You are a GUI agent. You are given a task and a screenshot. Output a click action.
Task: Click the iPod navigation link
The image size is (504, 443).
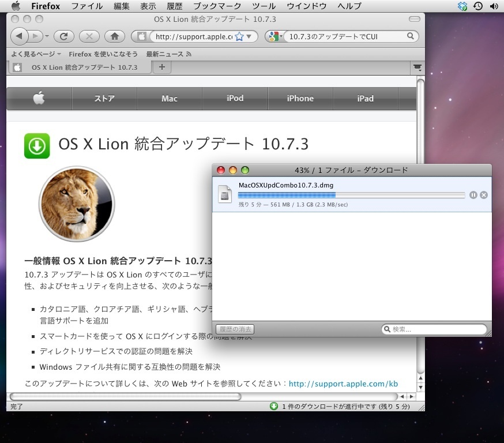point(235,99)
